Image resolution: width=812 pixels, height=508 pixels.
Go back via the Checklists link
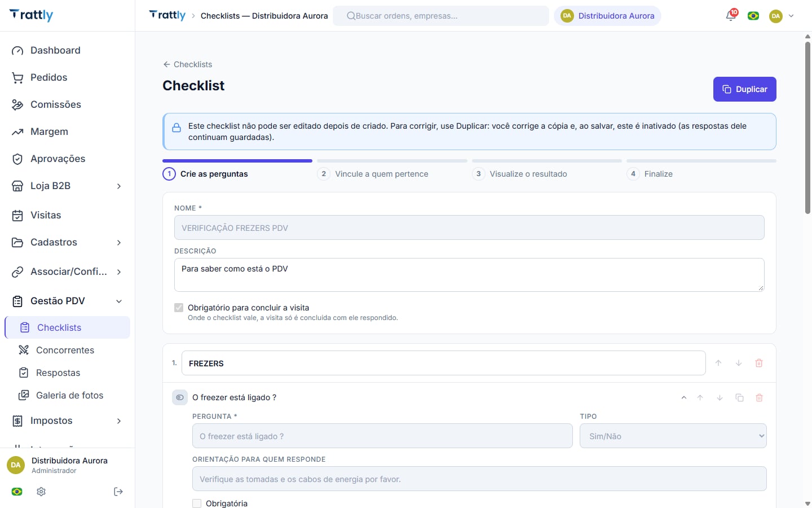click(187, 64)
